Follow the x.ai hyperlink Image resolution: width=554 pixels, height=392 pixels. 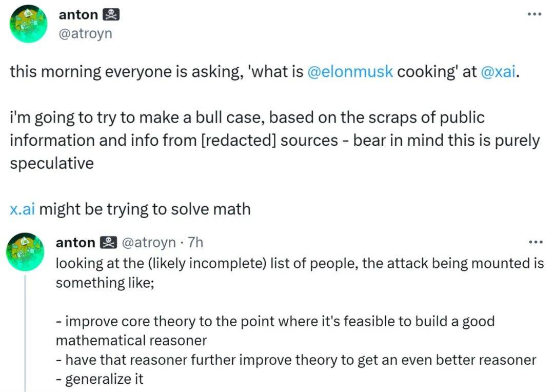coord(23,209)
